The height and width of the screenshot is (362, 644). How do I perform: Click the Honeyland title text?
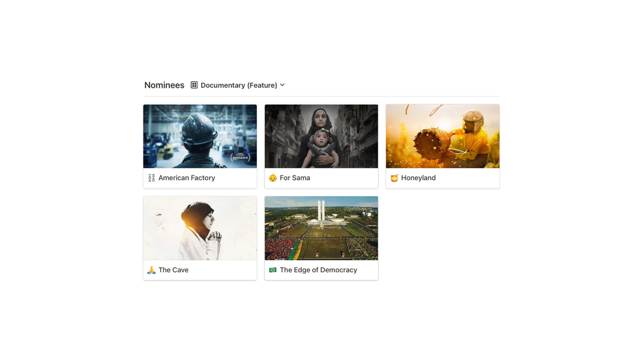[x=418, y=177]
